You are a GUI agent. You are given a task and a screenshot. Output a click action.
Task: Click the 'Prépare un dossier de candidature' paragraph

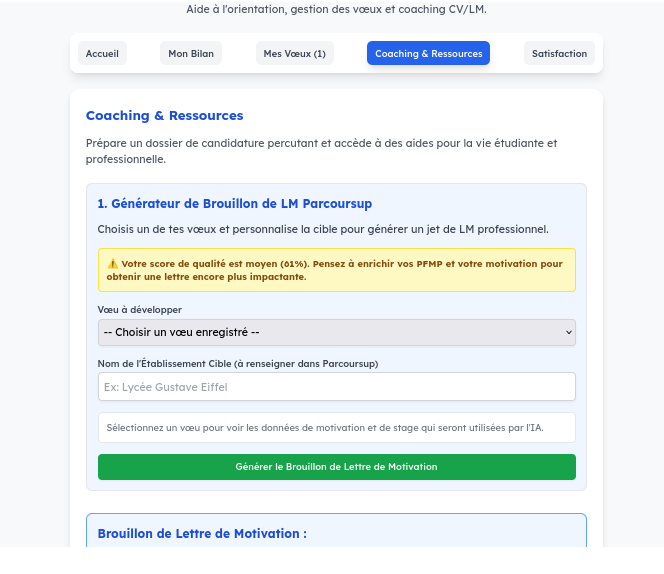click(x=321, y=151)
